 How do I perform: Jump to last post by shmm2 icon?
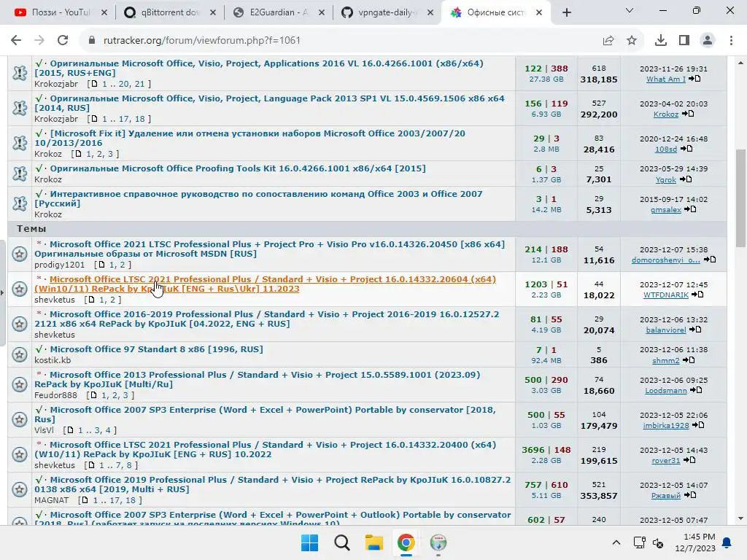tap(689, 360)
